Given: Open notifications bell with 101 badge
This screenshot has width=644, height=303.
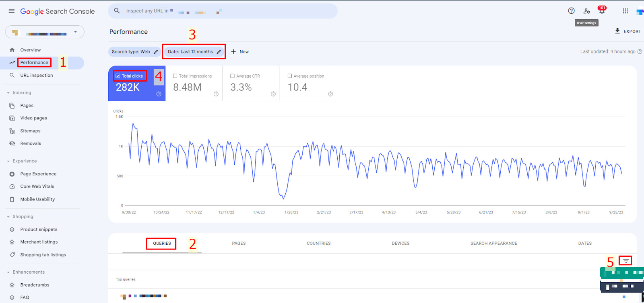Looking at the screenshot, I should pyautogui.click(x=602, y=11).
